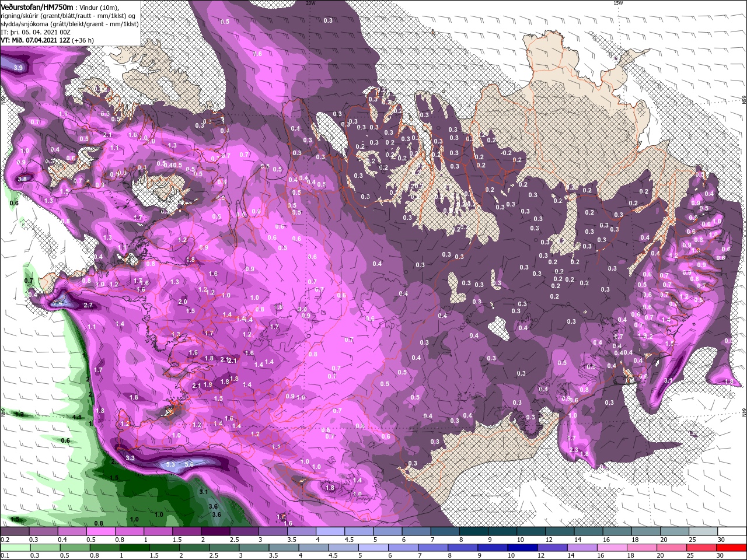Click the 'rigning/skúrir' legend description line
Screen dimensions: 747x560
(67, 15)
